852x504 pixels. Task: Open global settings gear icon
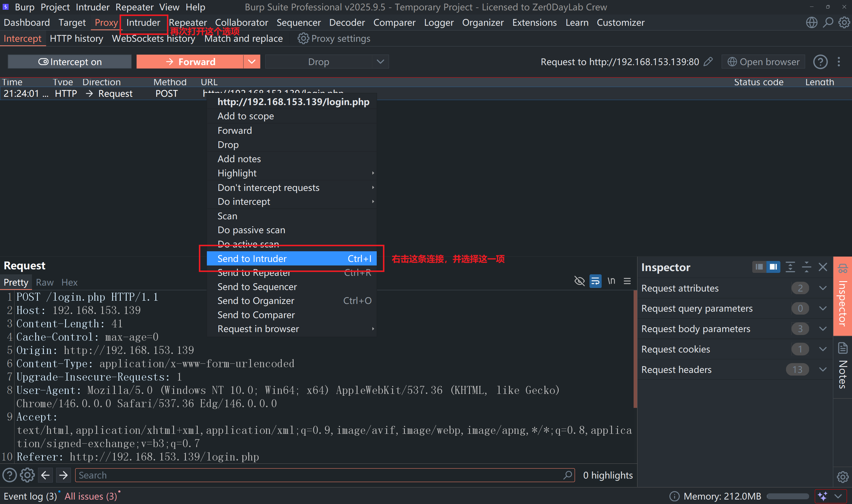tap(844, 23)
